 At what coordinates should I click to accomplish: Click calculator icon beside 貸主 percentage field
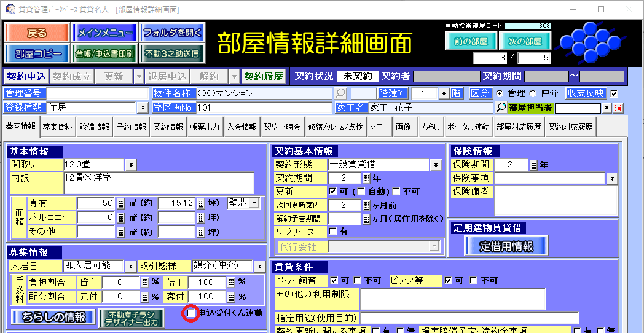pos(146,283)
